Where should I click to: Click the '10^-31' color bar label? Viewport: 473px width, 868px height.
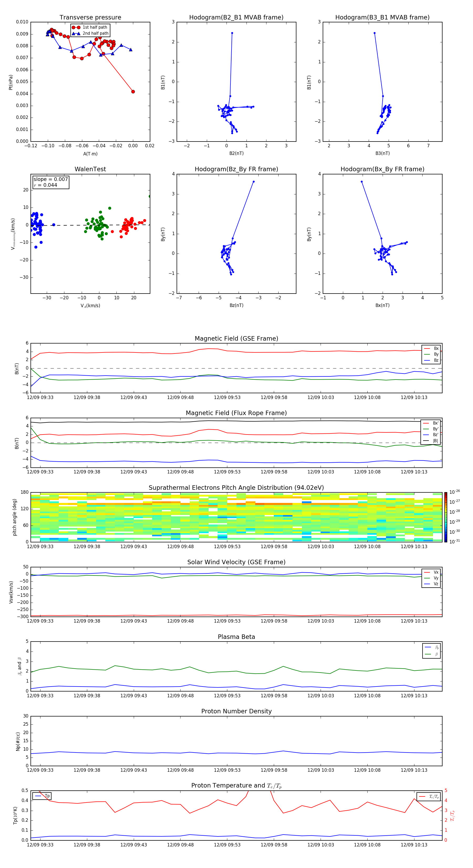pos(455,542)
